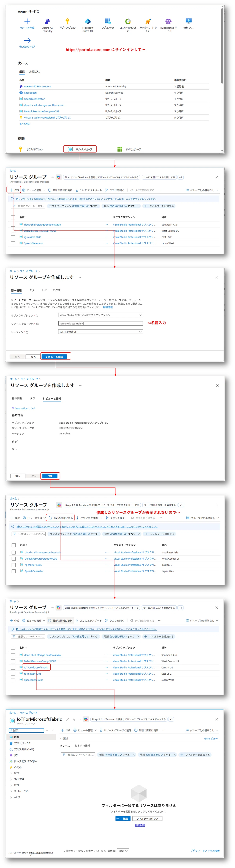Open the サブスクリプション key icon under Azure サービス
This screenshot has height=868, width=235.
(x=67, y=21)
